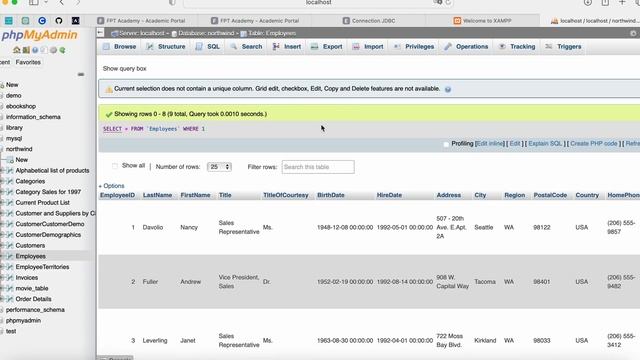Click the Create PHP code link
Viewport: 640px width, 360px height.
(x=593, y=144)
